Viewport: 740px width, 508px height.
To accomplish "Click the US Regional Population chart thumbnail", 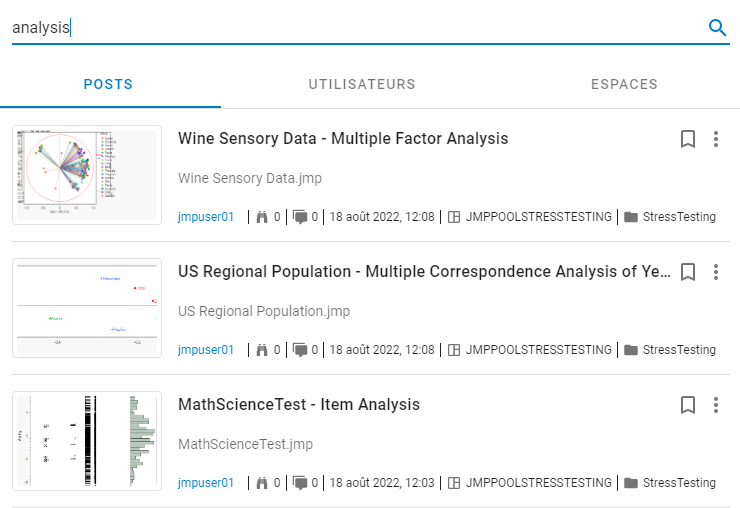I will coord(87,308).
